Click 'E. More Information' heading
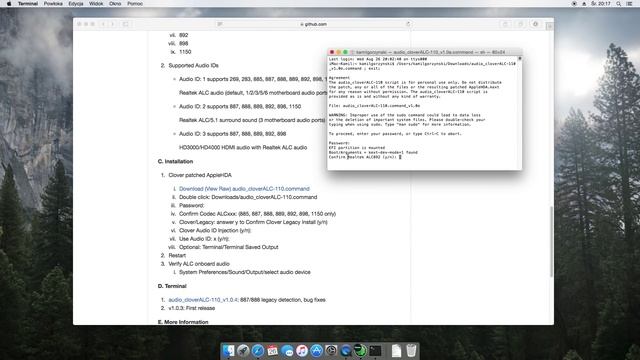The image size is (640, 360). pos(183,322)
